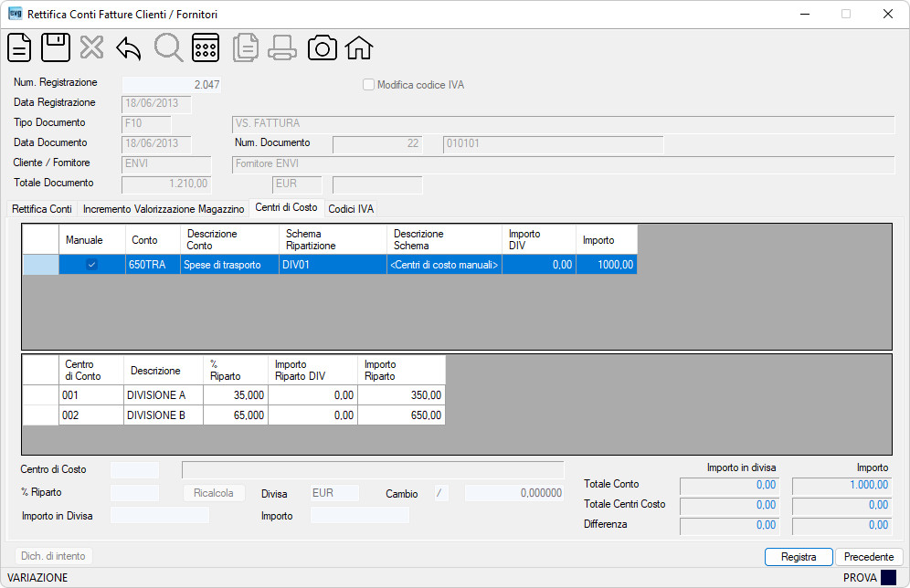Switch to the Rettifica Conti tab
Image resolution: width=910 pixels, height=588 pixels.
[42, 209]
